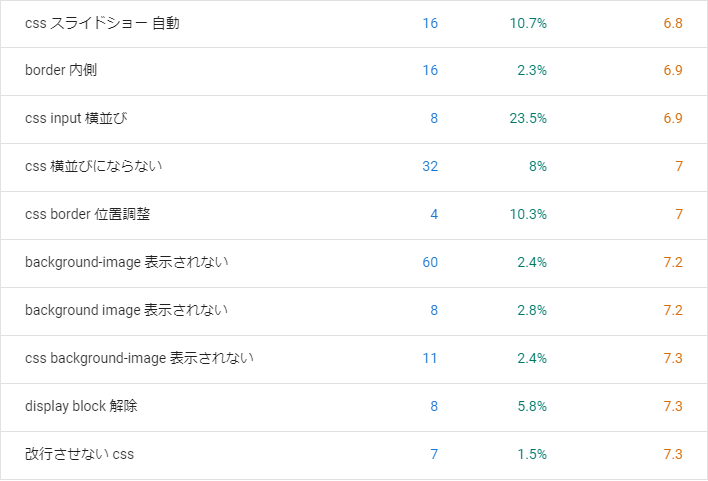Open the 'css input 横並び' query row
The width and height of the screenshot is (708, 481).
click(354, 119)
